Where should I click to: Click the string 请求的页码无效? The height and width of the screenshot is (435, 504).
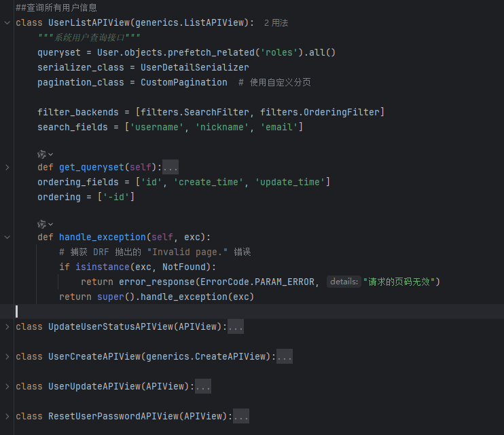399,282
